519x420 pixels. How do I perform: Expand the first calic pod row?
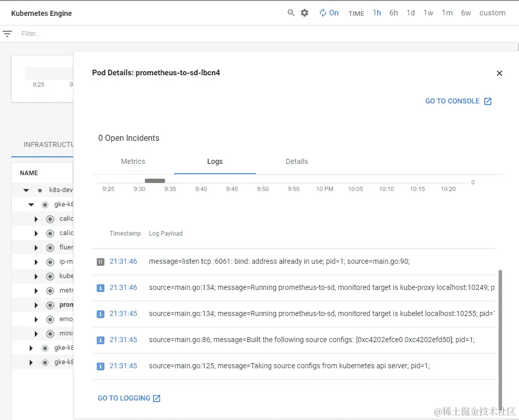click(36, 219)
